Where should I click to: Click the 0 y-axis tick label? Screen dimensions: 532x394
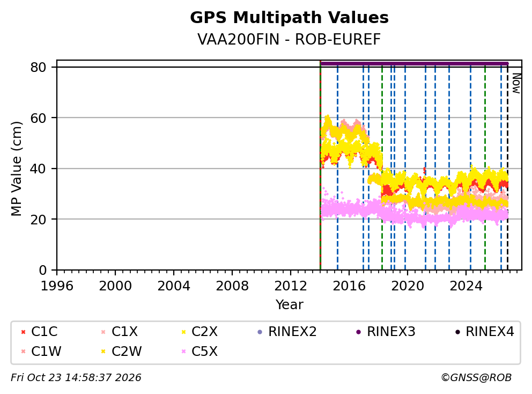(x=43, y=270)
